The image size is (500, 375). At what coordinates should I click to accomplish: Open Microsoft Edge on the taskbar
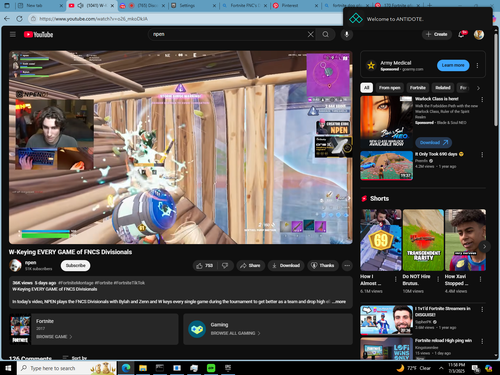[x=126, y=368]
